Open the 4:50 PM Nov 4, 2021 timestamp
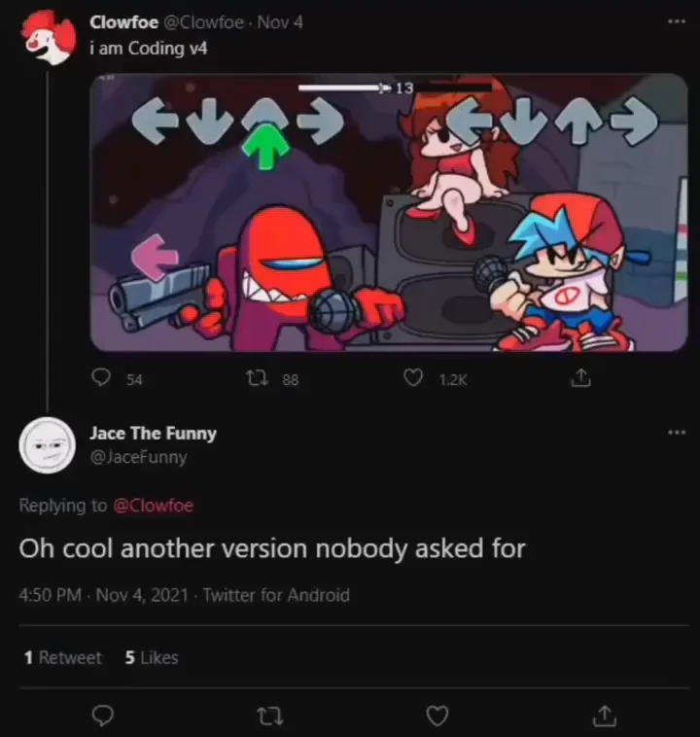 (x=103, y=595)
